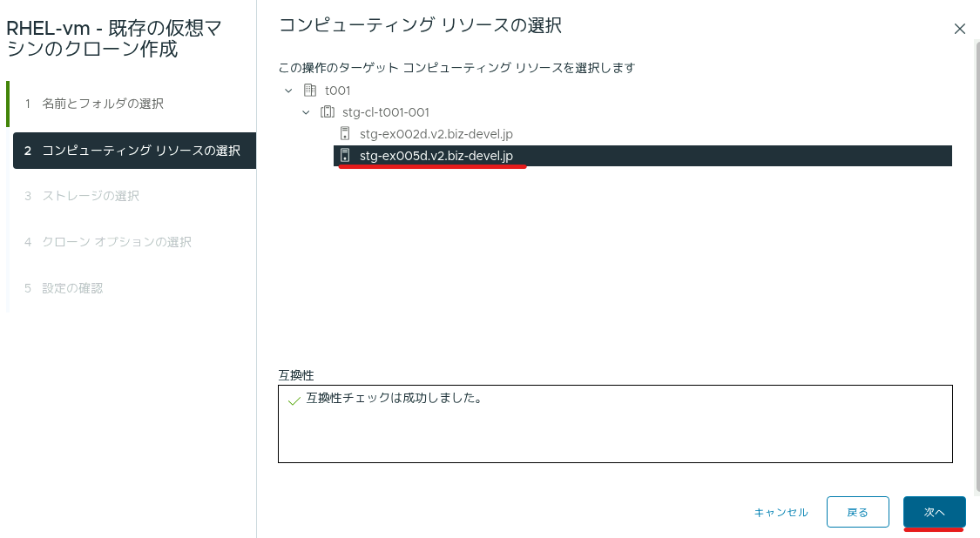Click the heading コンピューティング リソースの選択
Viewport: 980px width, 538px height.
pos(420,25)
